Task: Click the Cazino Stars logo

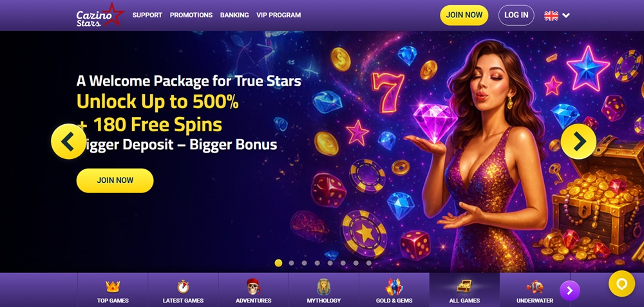Action: point(100,15)
